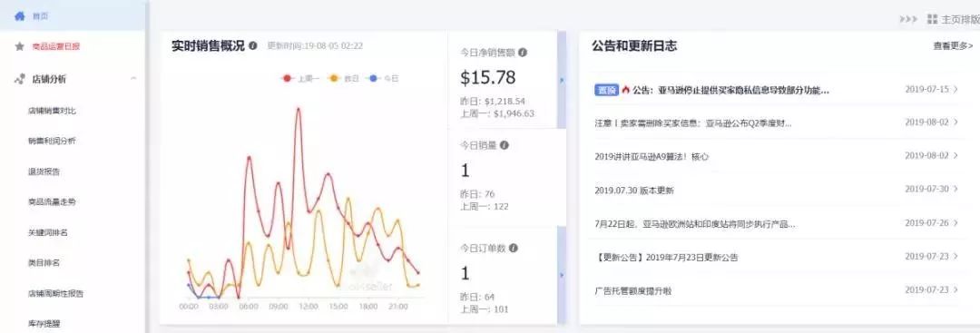Viewport: 980px width, 333px height.
Task: Collapse the 店铺分析 sidebar section
Action: (x=133, y=79)
